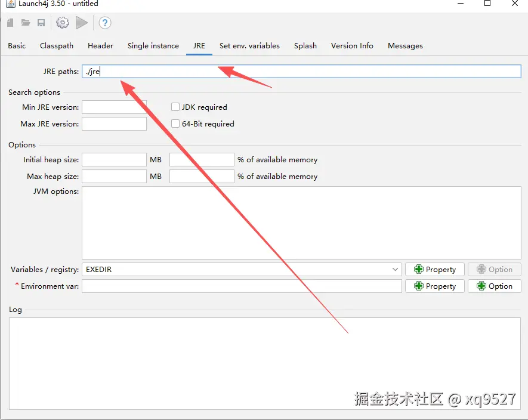Switch to the Basic tab
The height and width of the screenshot is (420, 528).
pos(17,46)
